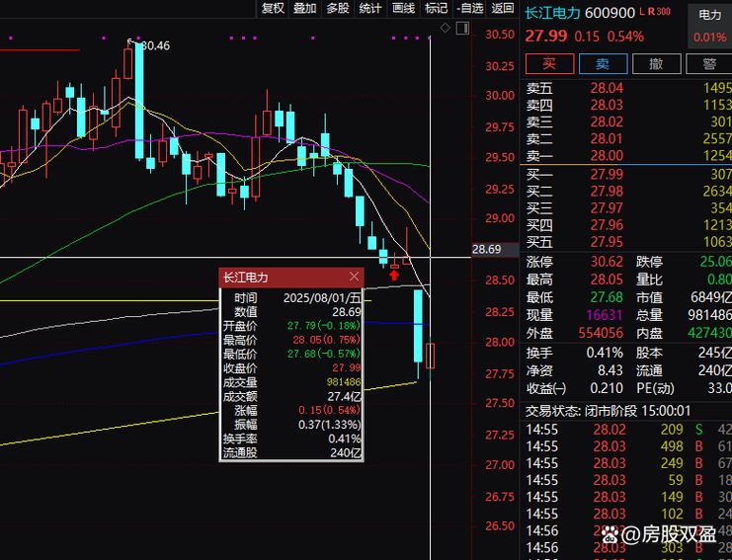Click the 量比 label in quote panel
Screen dimensions: 732x560
click(649, 280)
